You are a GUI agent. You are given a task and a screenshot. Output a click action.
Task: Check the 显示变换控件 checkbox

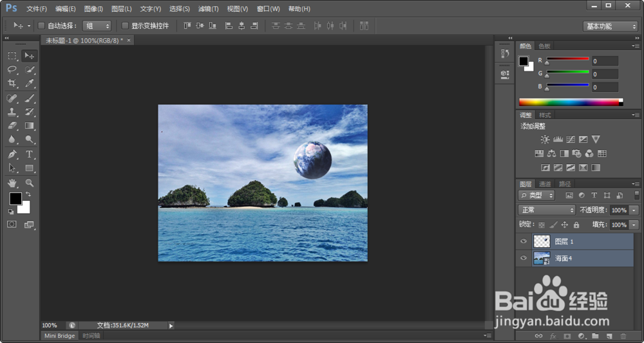[125, 26]
